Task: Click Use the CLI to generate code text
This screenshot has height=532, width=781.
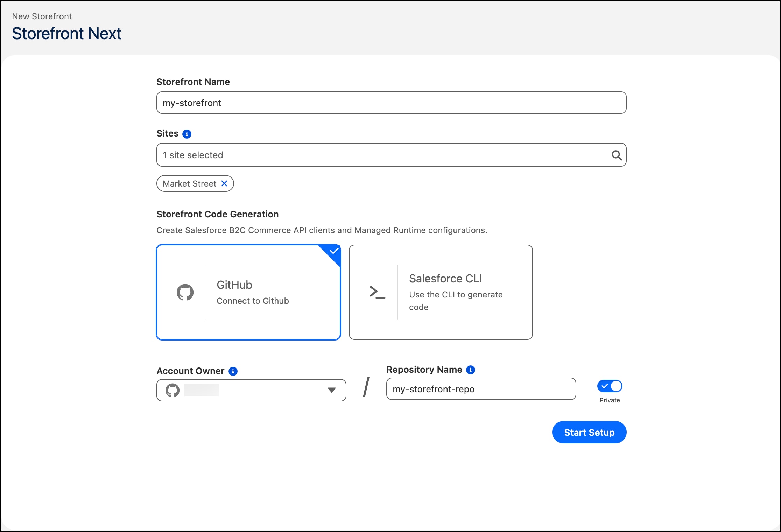Action: click(456, 301)
